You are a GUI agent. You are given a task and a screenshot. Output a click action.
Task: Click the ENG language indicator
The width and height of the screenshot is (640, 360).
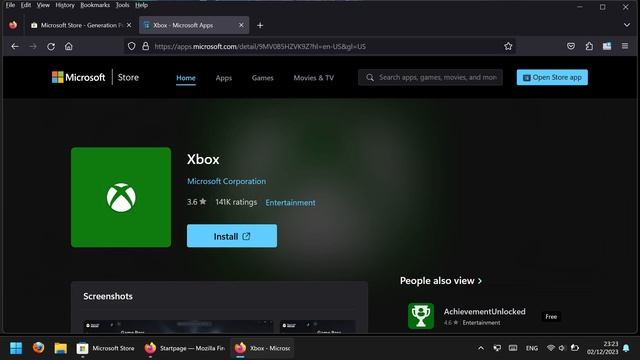[x=531, y=348]
